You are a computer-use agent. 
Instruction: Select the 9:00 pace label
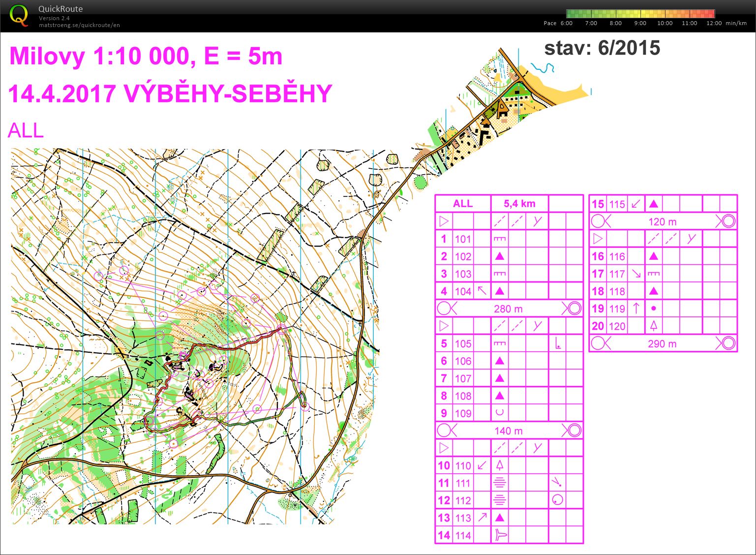[x=640, y=23]
